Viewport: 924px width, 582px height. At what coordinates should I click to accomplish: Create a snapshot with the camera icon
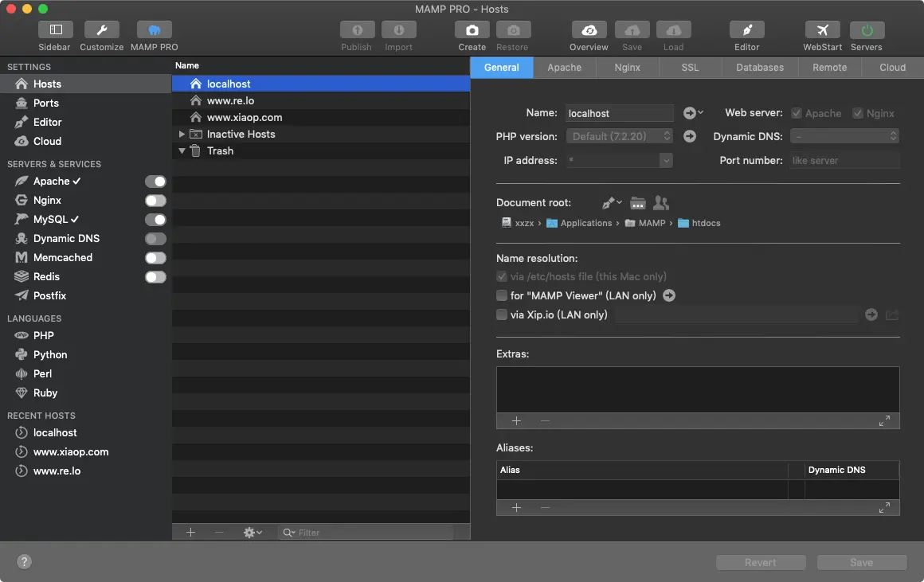point(472,29)
